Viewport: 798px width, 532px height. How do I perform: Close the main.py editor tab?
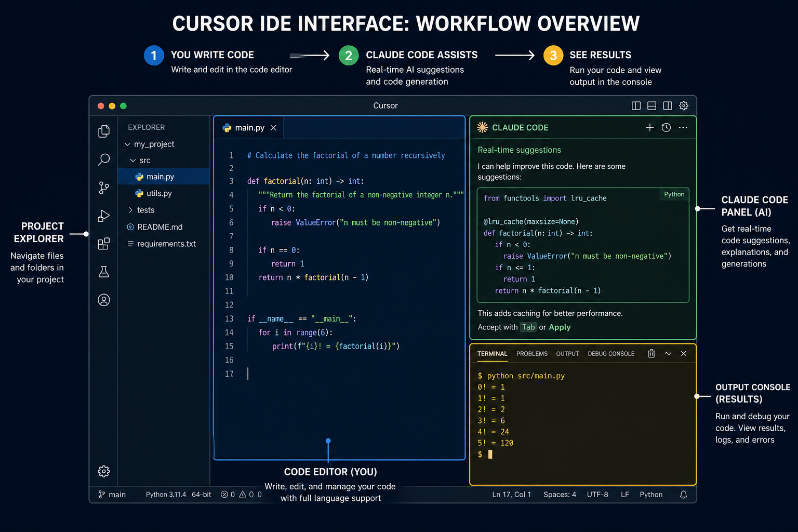pyautogui.click(x=273, y=128)
